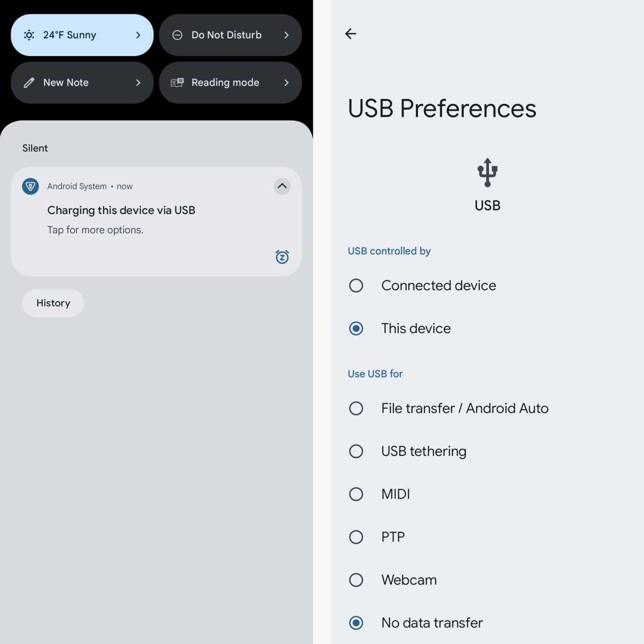Screen dimensions: 644x644
Task: Choose Webcam under Use USB for
Action: tap(356, 580)
